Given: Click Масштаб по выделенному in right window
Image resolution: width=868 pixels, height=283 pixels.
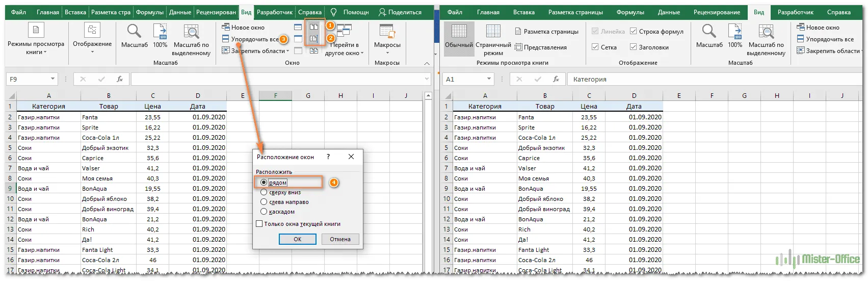Looking at the screenshot, I should click(x=766, y=40).
